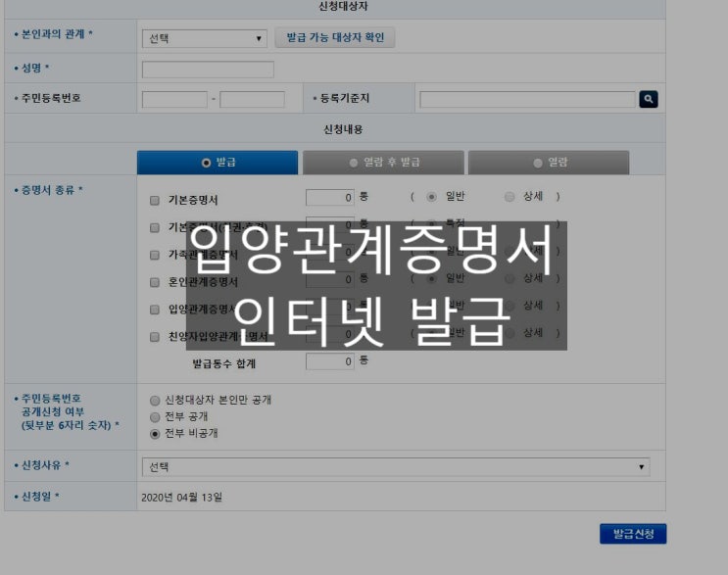728x575 pixels.
Task: Open the 본인과의 관계 dropdown
Action: click(204, 38)
